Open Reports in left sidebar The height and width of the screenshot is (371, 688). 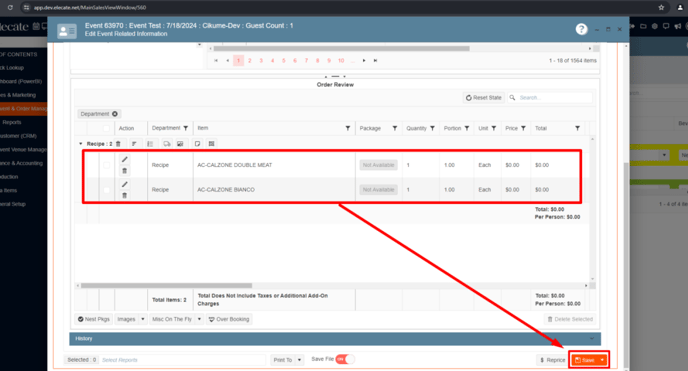coord(12,122)
